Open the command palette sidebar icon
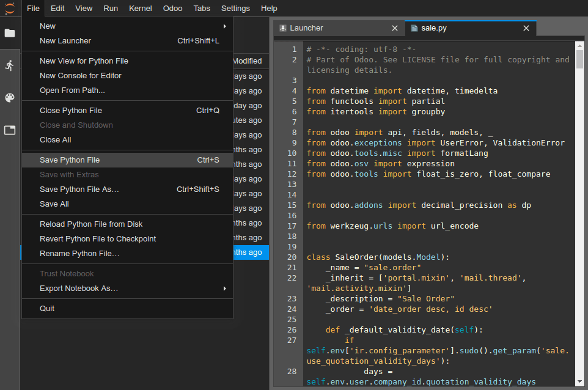 [10, 98]
